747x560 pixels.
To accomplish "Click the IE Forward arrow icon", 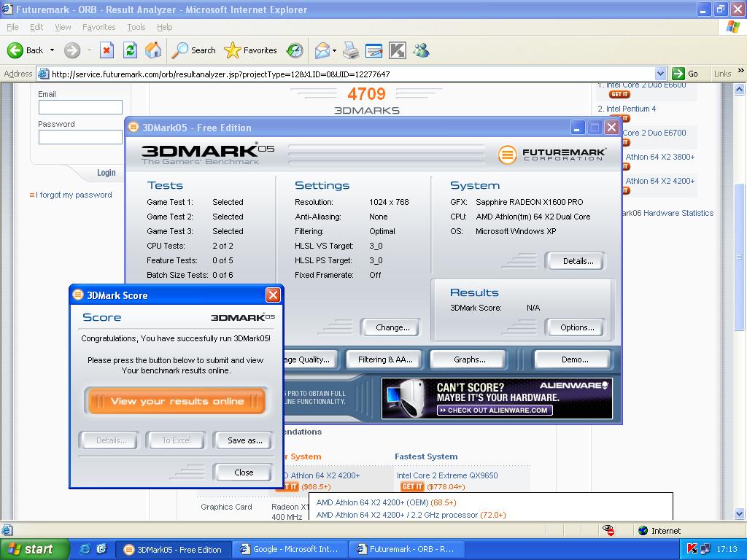I will pyautogui.click(x=72, y=50).
